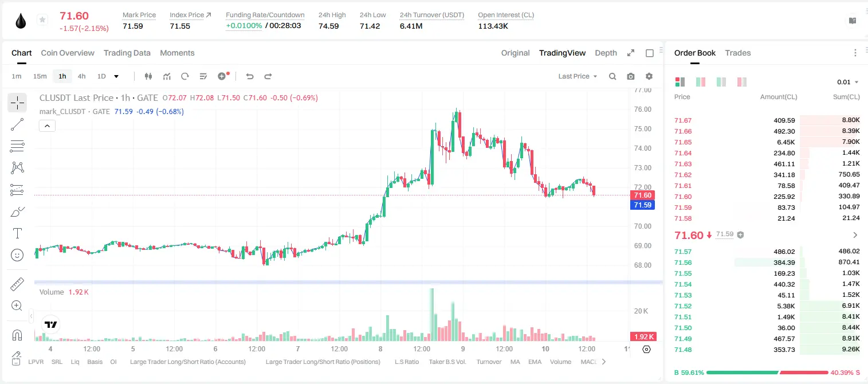Expand order book precision 0.01 dropdown
The height and width of the screenshot is (384, 868).
tap(848, 82)
